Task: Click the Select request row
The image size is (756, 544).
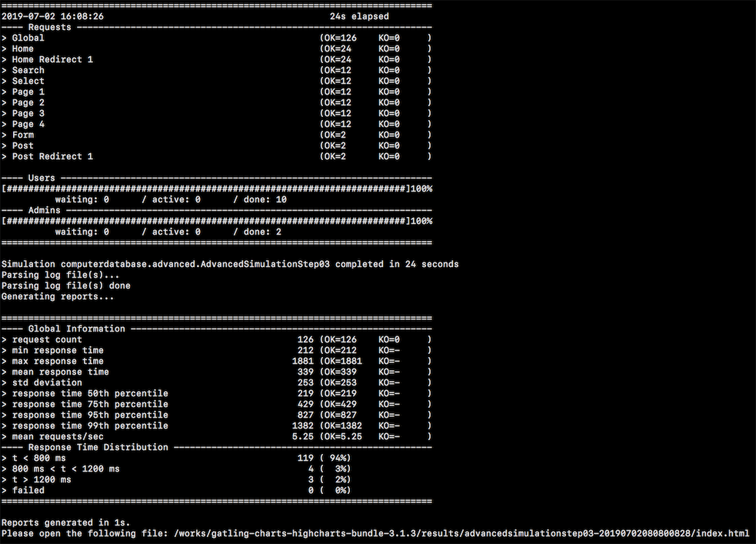Action: pyautogui.click(x=216, y=81)
